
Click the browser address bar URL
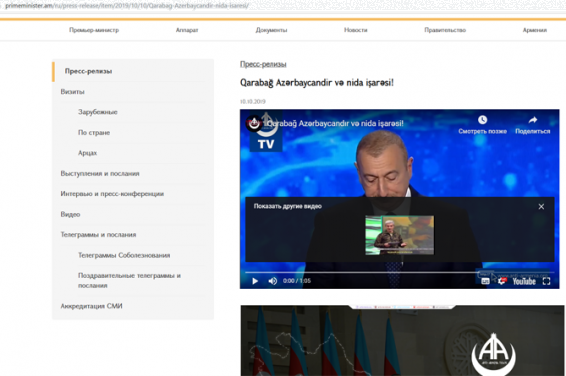pyautogui.click(x=127, y=6)
